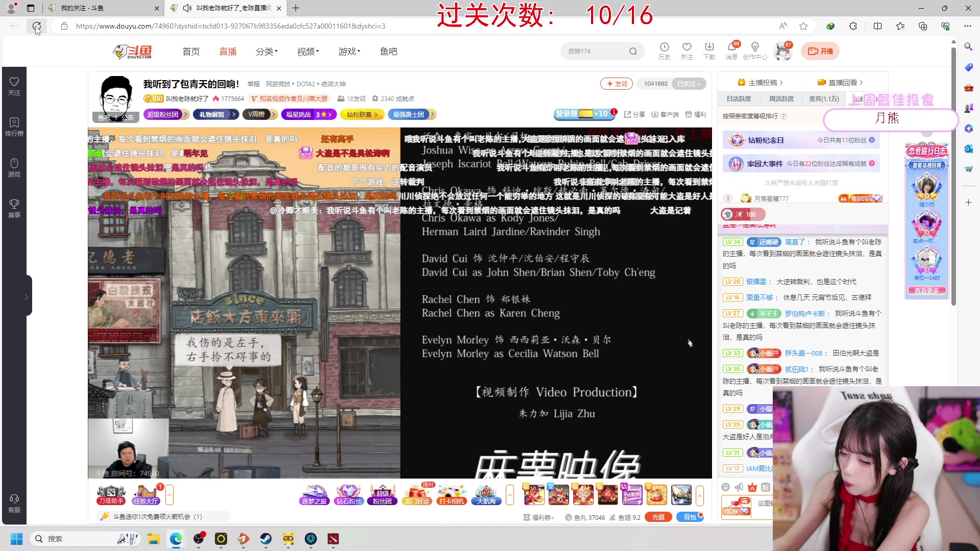Expand the 主播投稿 chevron link
The width and height of the screenshot is (980, 551).
coord(760,83)
